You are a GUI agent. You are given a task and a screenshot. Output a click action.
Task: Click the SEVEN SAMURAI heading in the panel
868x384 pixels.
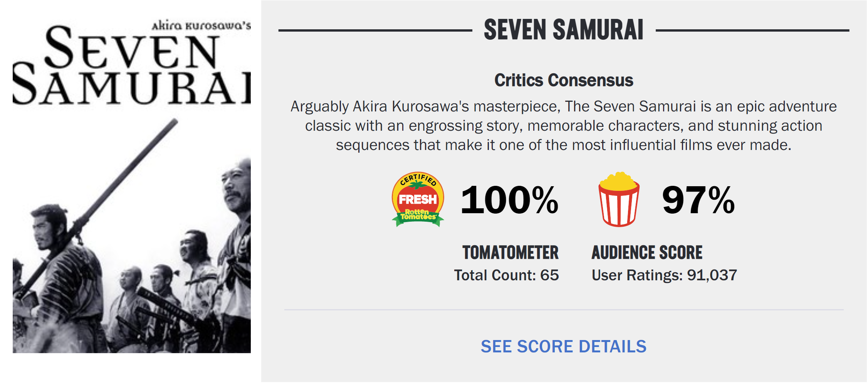pos(563,30)
